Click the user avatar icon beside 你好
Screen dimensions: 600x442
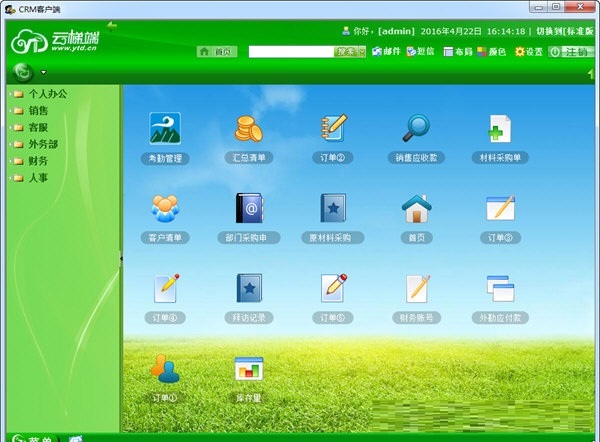point(346,31)
